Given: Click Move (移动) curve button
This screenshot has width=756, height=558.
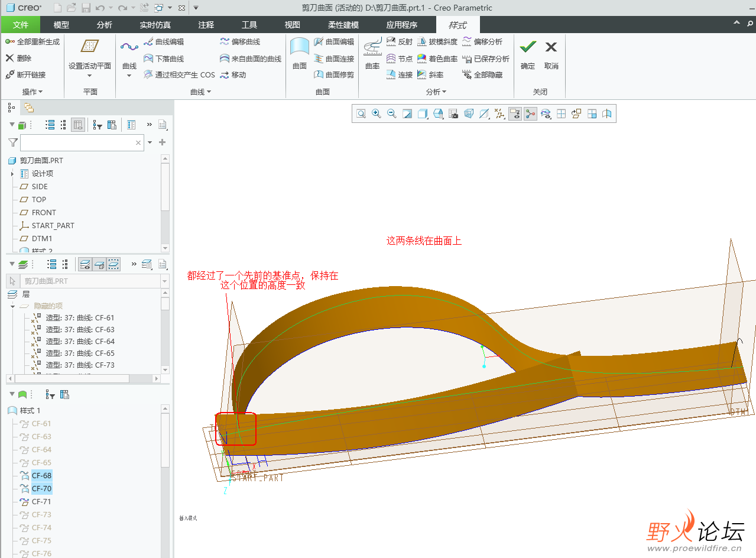Looking at the screenshot, I should [233, 74].
